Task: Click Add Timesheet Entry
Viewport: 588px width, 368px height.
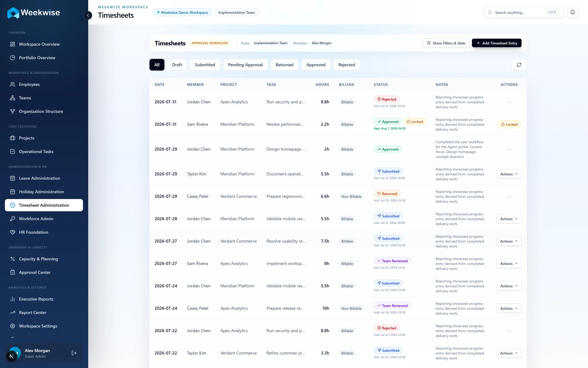Action: [497, 43]
